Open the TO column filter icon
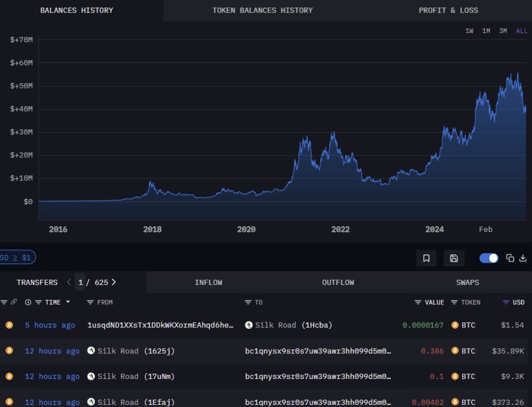This screenshot has height=407, width=532. pyautogui.click(x=248, y=302)
